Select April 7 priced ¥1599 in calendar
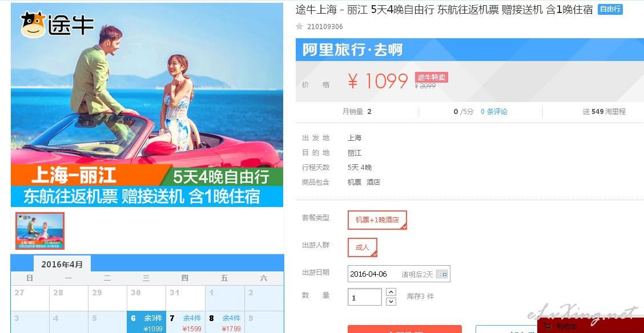The image size is (644, 333). [x=185, y=323]
